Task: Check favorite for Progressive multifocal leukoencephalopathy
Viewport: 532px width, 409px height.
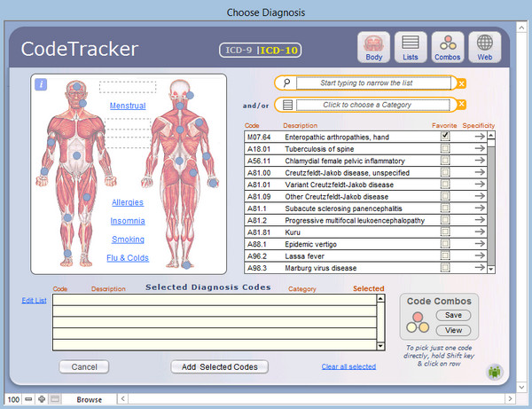Action: pos(445,220)
